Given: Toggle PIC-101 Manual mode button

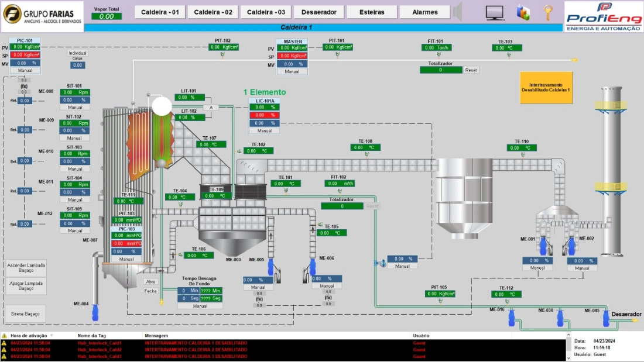Looking at the screenshot, I should (25, 70).
